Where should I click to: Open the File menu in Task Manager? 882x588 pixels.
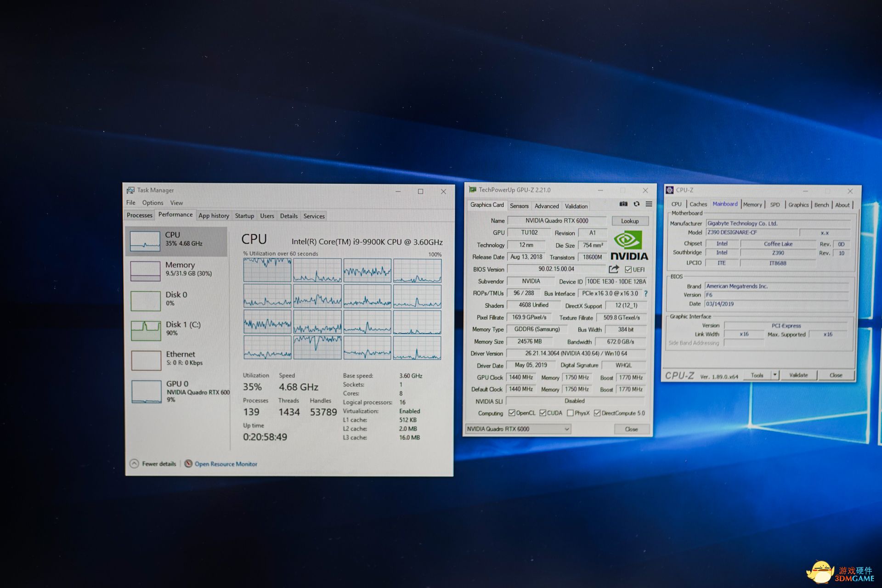tap(131, 203)
